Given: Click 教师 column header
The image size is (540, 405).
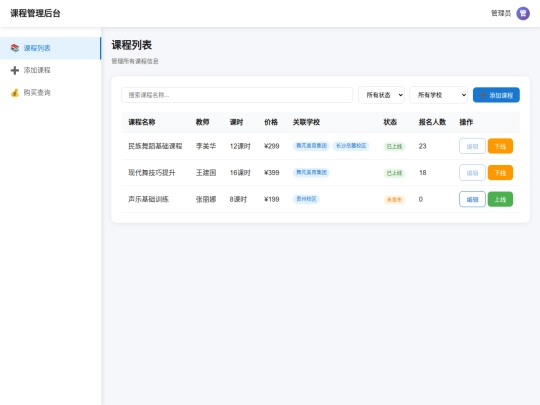Looking at the screenshot, I should click(202, 122).
